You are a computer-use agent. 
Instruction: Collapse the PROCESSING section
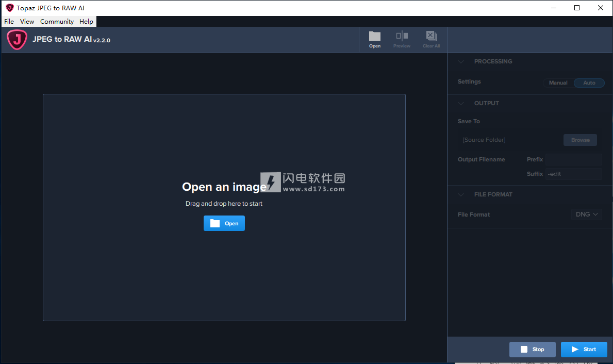click(x=461, y=61)
